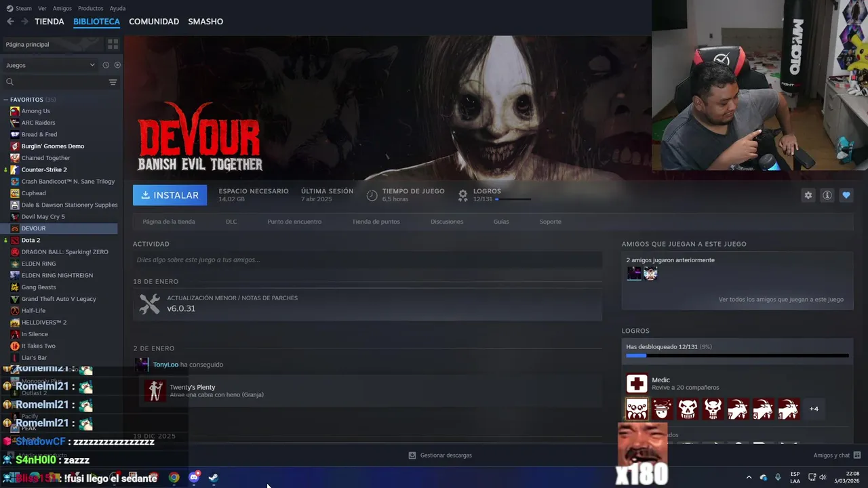The width and height of the screenshot is (868, 488).
Task: Open Amigos y chat panel
Action: click(837, 455)
